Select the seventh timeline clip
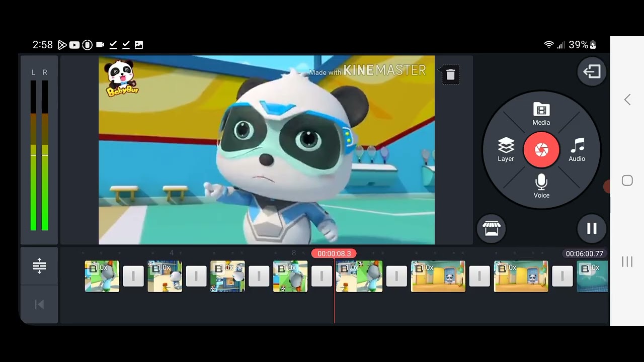This screenshot has width=644, height=362. click(521, 276)
